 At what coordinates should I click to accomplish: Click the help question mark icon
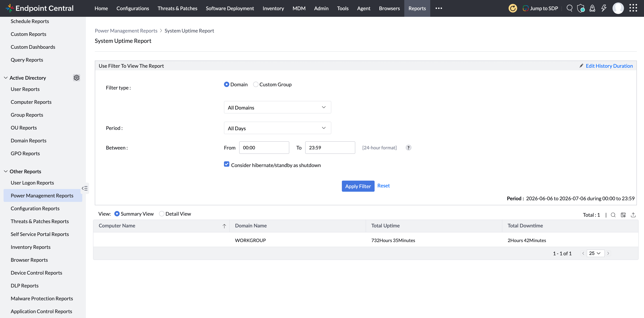408,148
